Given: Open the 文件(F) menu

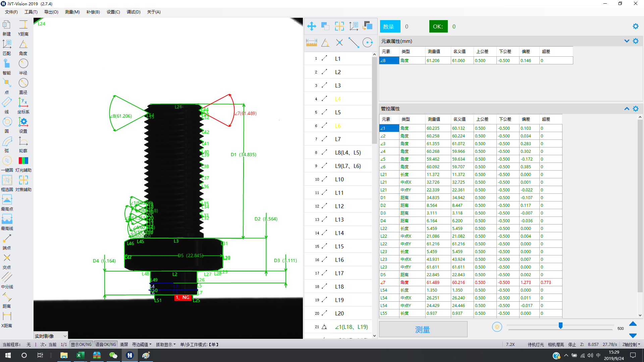Looking at the screenshot, I should coord(11,12).
